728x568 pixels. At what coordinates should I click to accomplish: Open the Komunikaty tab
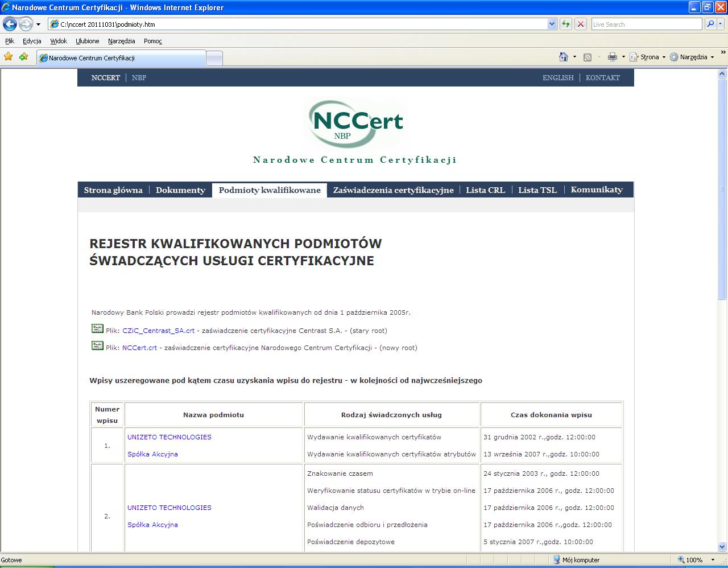(597, 190)
